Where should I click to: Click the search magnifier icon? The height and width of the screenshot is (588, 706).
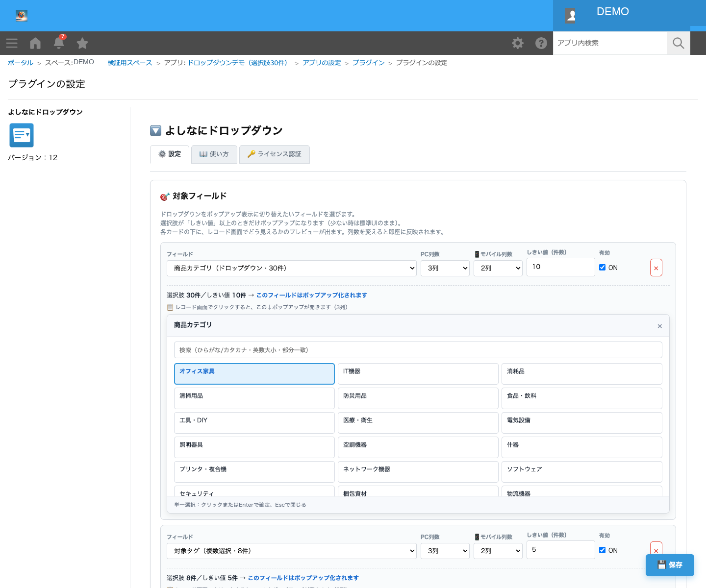pyautogui.click(x=679, y=43)
